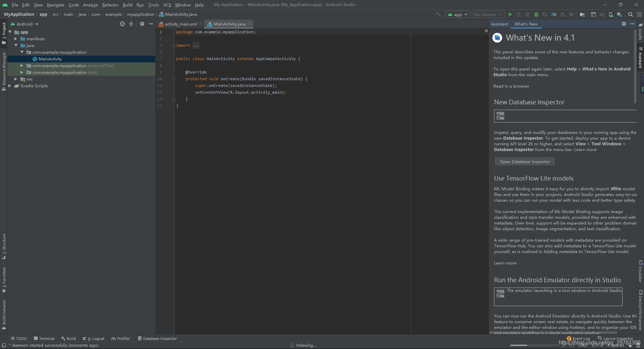Click the Collapse All icon in Project panel

pos(131,24)
